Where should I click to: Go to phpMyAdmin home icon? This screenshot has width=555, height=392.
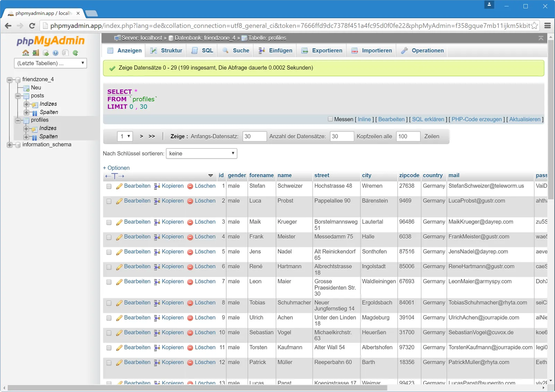pyautogui.click(x=26, y=53)
